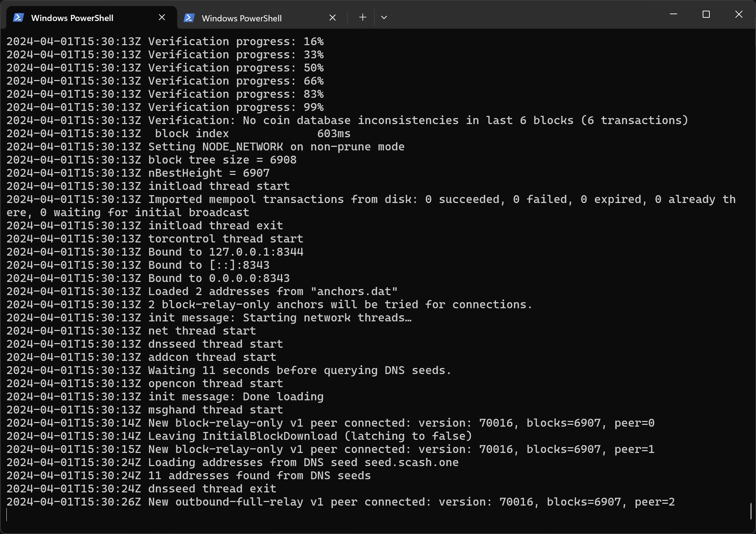Click 'initload thread exit' line
756x534 pixels.
(x=145, y=226)
